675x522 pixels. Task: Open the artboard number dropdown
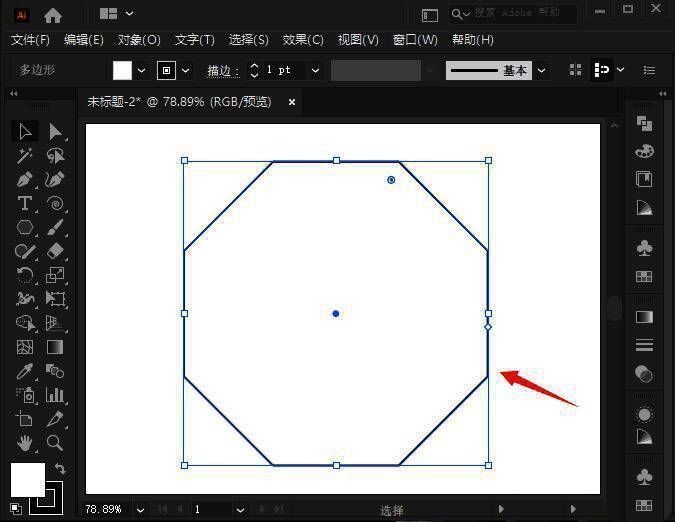[x=240, y=510]
